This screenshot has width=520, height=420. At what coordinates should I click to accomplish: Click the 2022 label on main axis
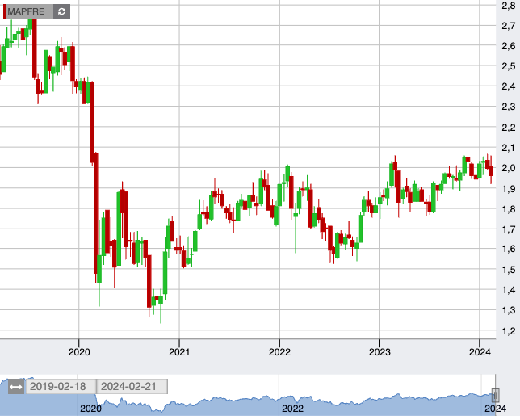pos(279,352)
